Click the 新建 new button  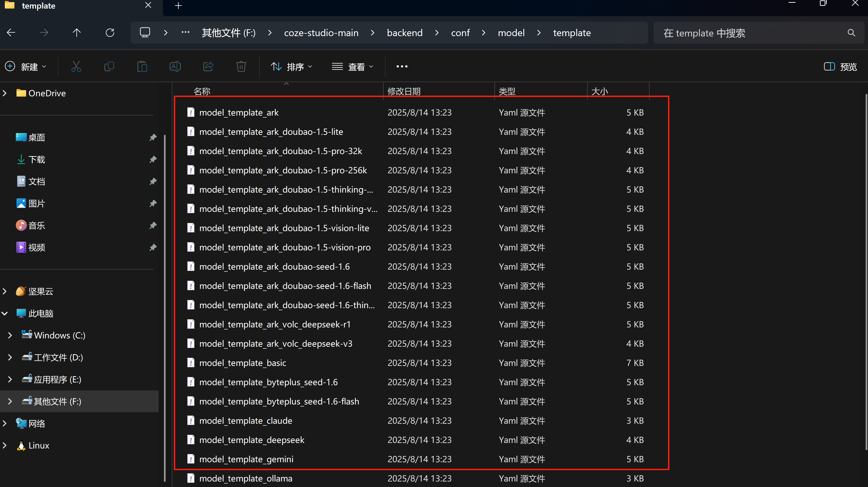click(26, 66)
